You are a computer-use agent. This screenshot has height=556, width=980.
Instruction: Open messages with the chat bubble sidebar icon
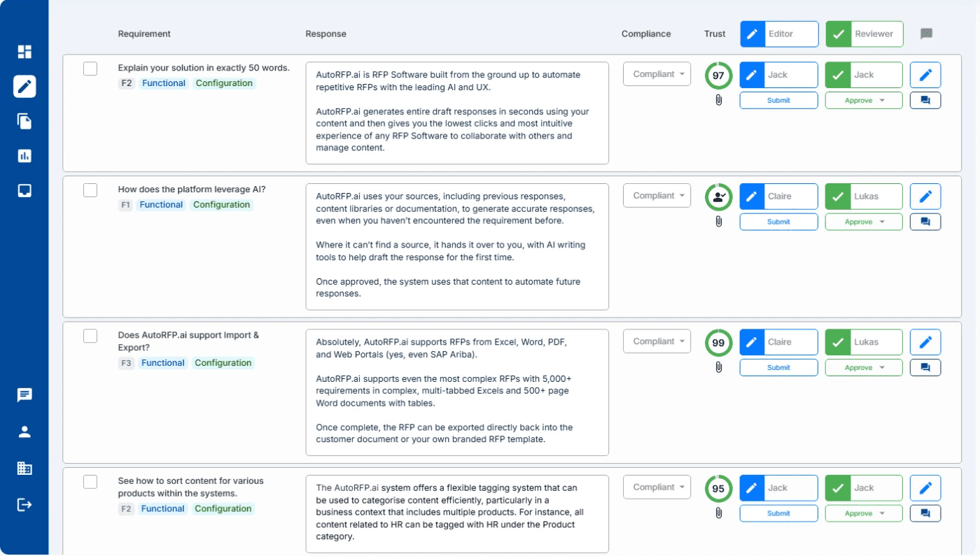click(x=24, y=395)
